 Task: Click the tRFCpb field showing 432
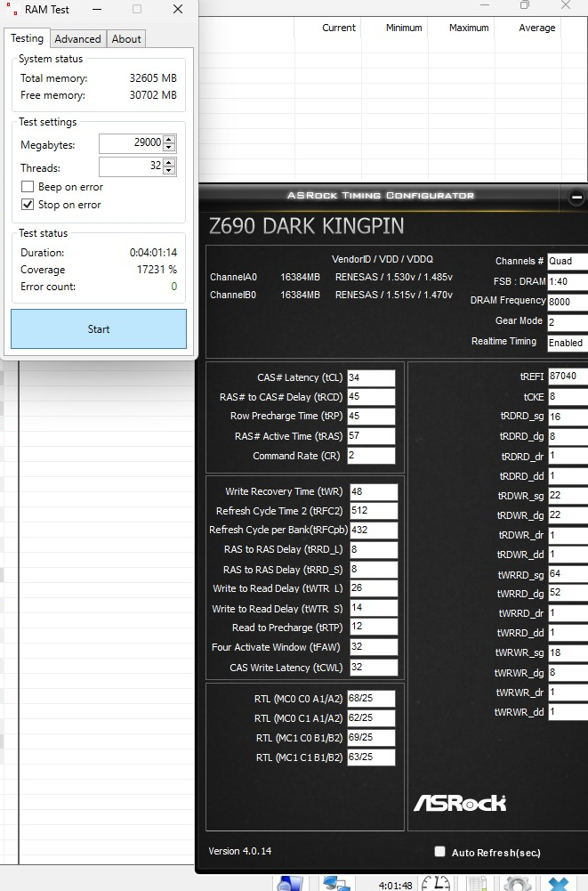pos(374,530)
